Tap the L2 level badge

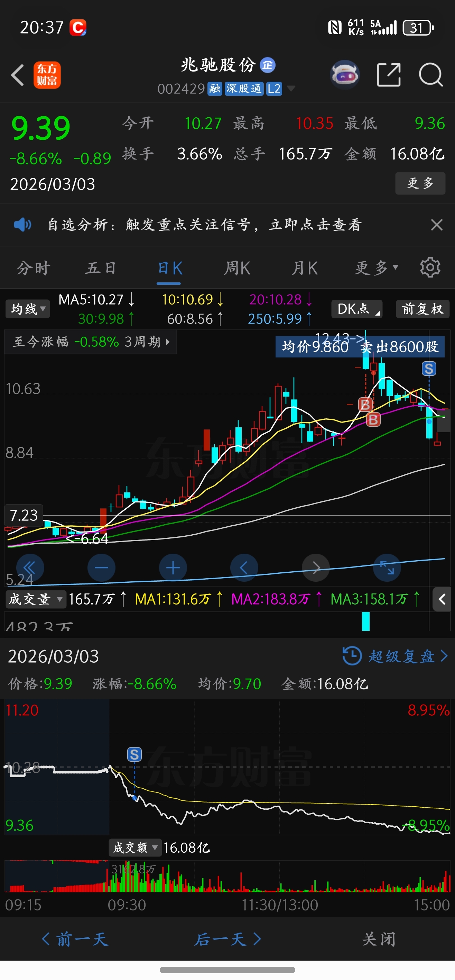click(x=274, y=89)
